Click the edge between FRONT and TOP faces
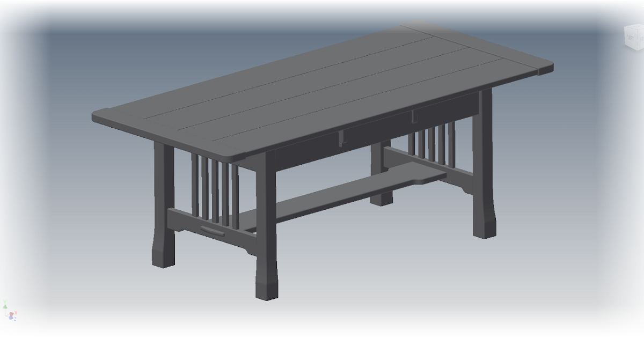Viewport: 644px width, 338px height. pos(640,29)
